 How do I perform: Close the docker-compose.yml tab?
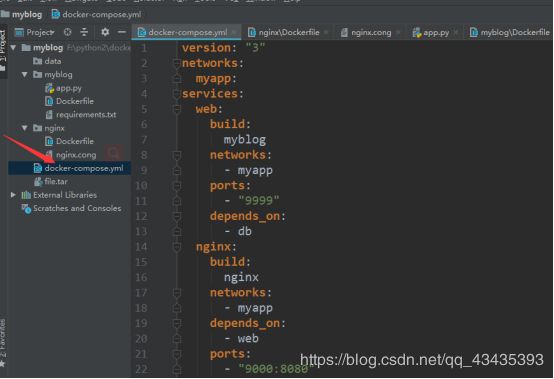pos(234,32)
